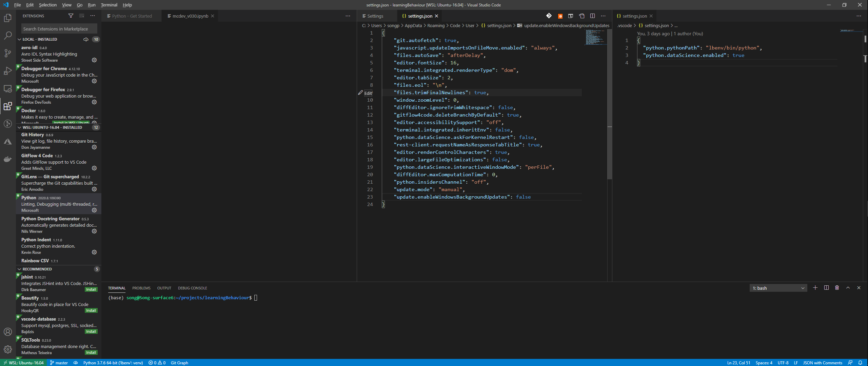
Task: Select the Run and Debug icon
Action: click(7, 70)
